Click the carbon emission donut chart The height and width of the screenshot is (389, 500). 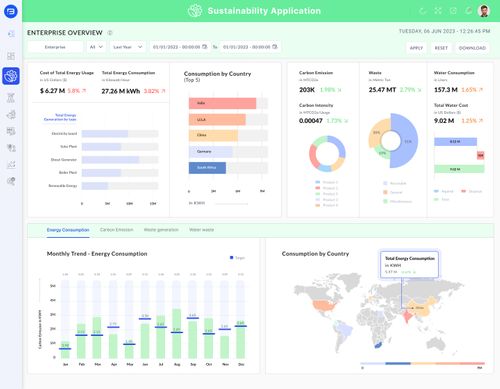pos(327,154)
